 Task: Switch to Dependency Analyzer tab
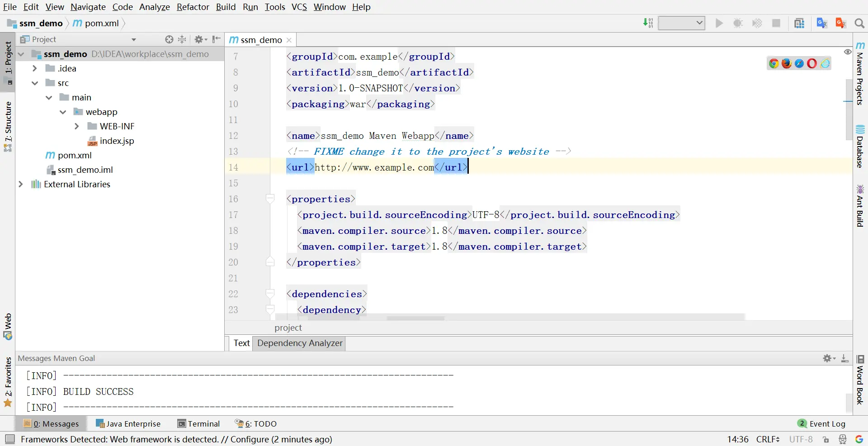(300, 343)
